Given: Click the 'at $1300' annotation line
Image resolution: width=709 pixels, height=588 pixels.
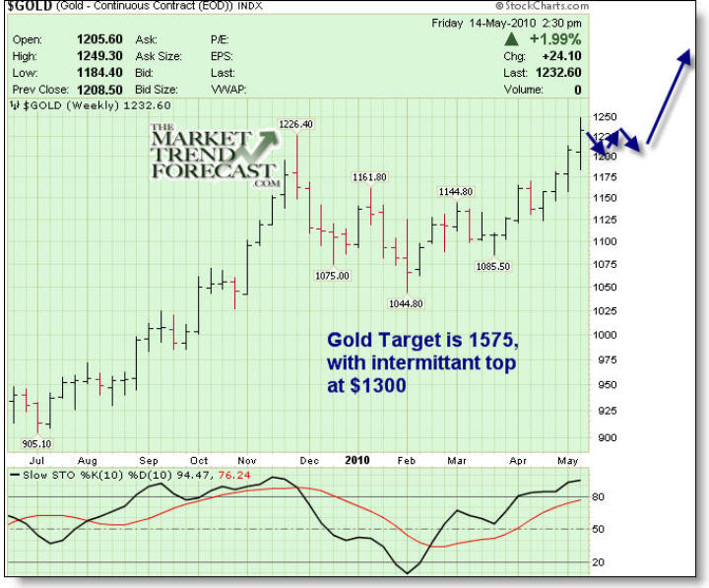Looking at the screenshot, I should [x=366, y=385].
